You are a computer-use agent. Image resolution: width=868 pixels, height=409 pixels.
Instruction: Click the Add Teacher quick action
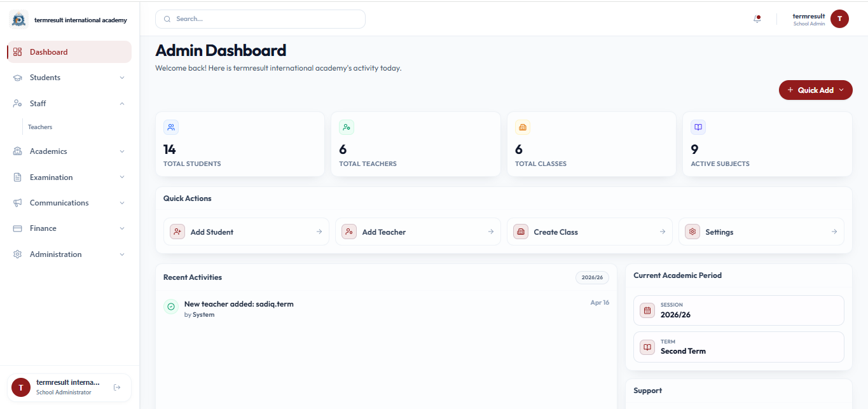tap(418, 232)
